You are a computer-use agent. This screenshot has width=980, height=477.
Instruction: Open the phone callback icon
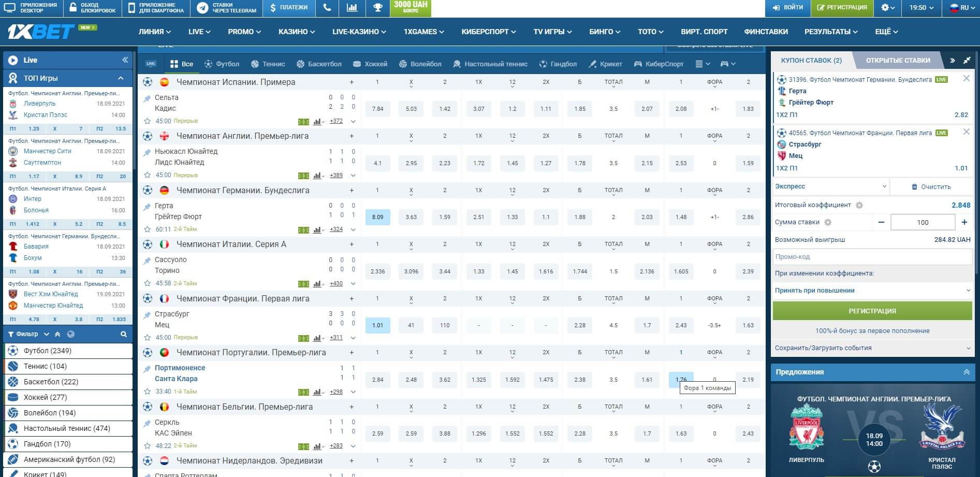coord(327,8)
